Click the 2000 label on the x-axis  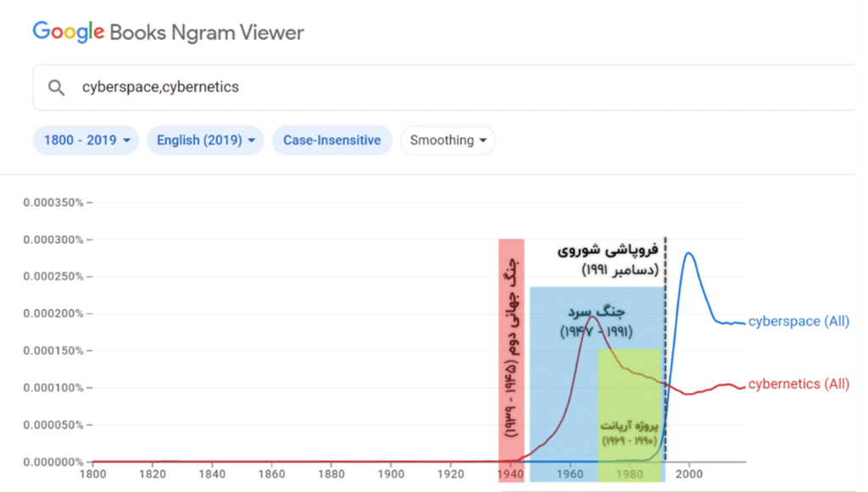click(x=689, y=473)
